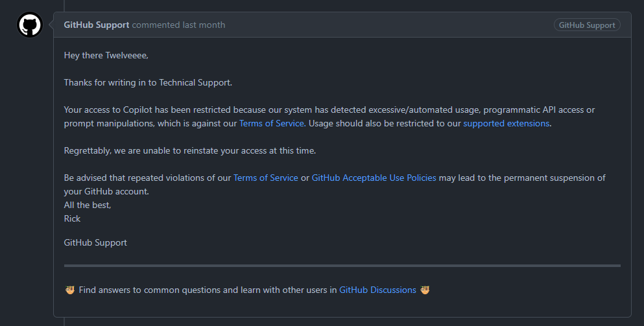The width and height of the screenshot is (644, 326).
Task: Open the "supported extensions" link
Action: pos(506,123)
